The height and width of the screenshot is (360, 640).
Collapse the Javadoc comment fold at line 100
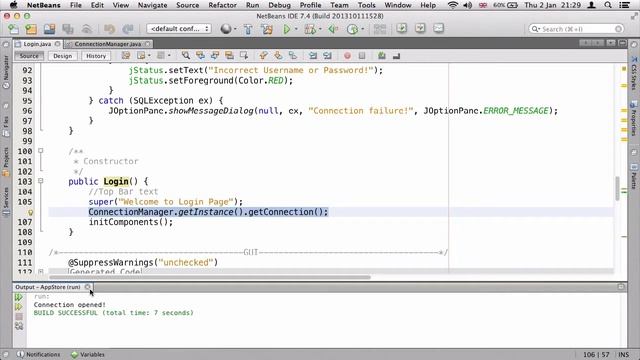point(40,151)
